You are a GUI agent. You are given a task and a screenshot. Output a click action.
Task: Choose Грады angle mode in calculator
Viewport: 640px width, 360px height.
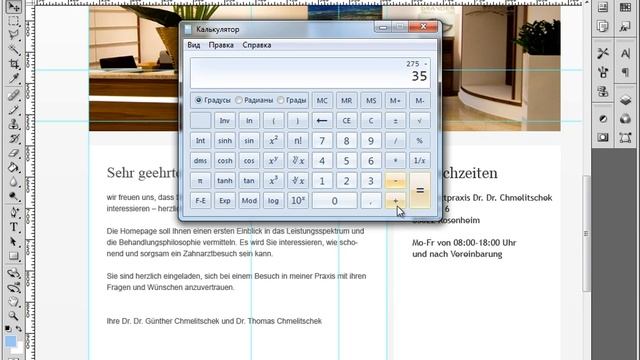tap(292, 100)
